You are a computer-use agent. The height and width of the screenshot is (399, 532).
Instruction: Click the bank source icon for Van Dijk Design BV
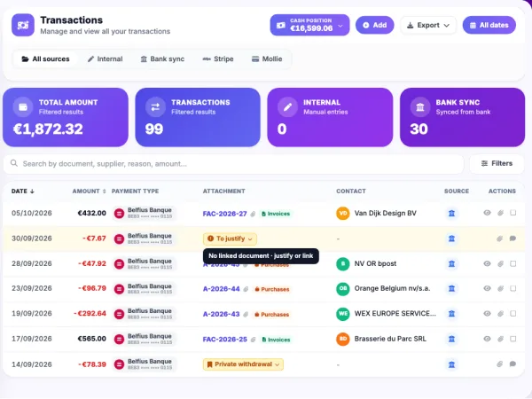(451, 214)
